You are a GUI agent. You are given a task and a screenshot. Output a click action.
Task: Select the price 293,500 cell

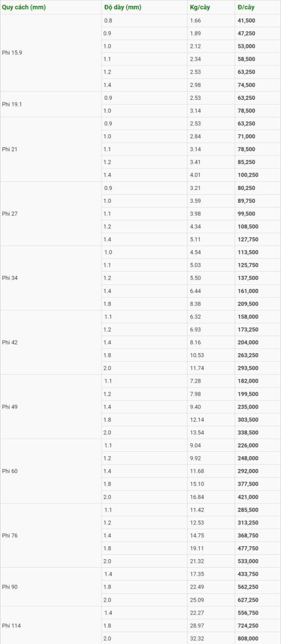(257, 368)
